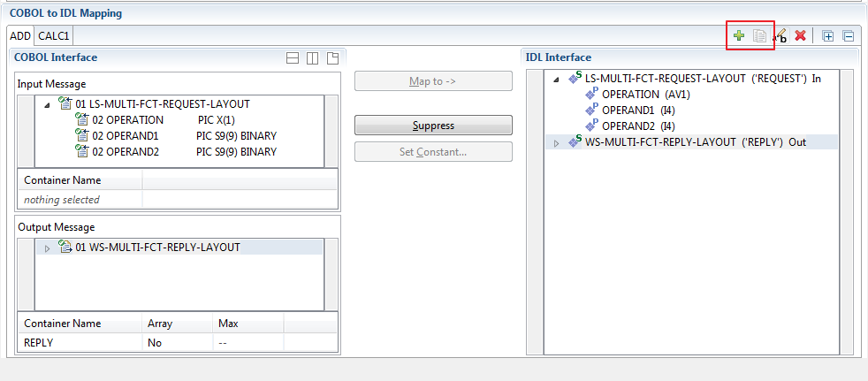Viewport: 868px width, 381px height.
Task: Click IDL icon of LS-MULTI-FCT-REQUEST-LAYOUT
Action: pyautogui.click(x=575, y=78)
